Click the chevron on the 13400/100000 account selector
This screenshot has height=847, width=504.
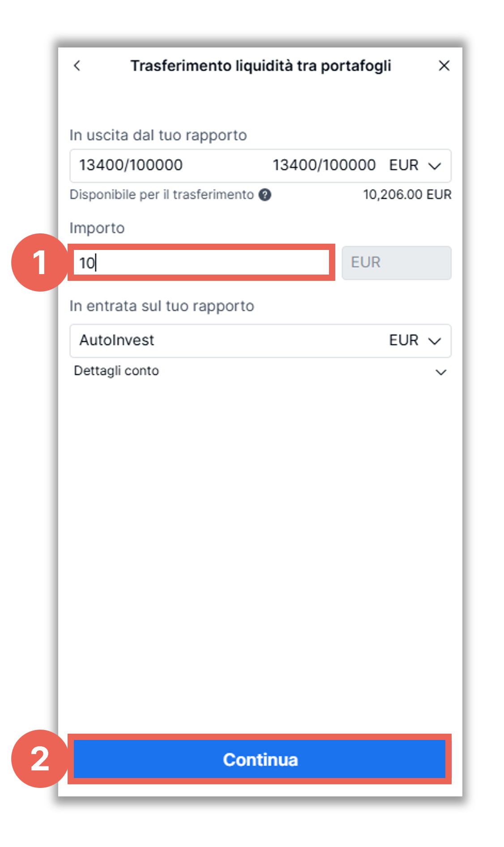(x=434, y=166)
